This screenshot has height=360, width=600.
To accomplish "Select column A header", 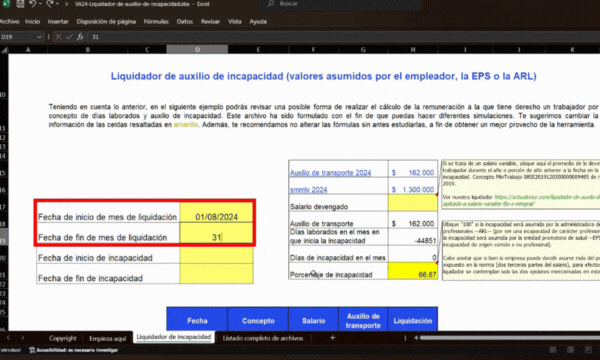I will pyautogui.click(x=28, y=50).
